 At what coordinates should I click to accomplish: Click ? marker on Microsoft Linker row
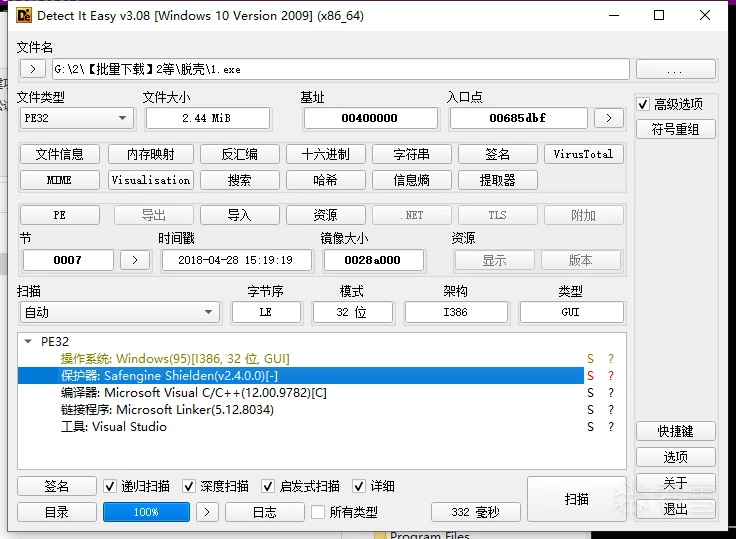tap(611, 409)
